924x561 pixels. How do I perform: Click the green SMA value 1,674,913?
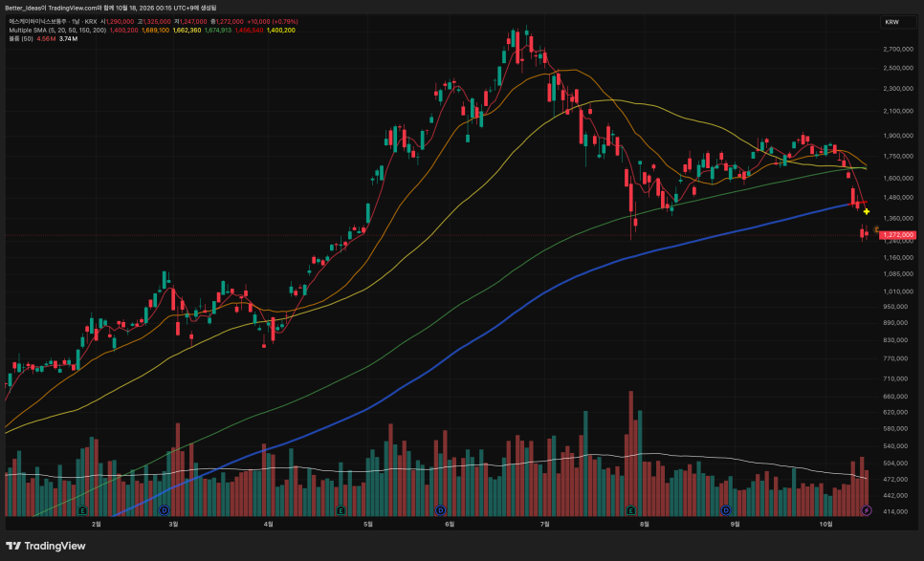[x=218, y=30]
